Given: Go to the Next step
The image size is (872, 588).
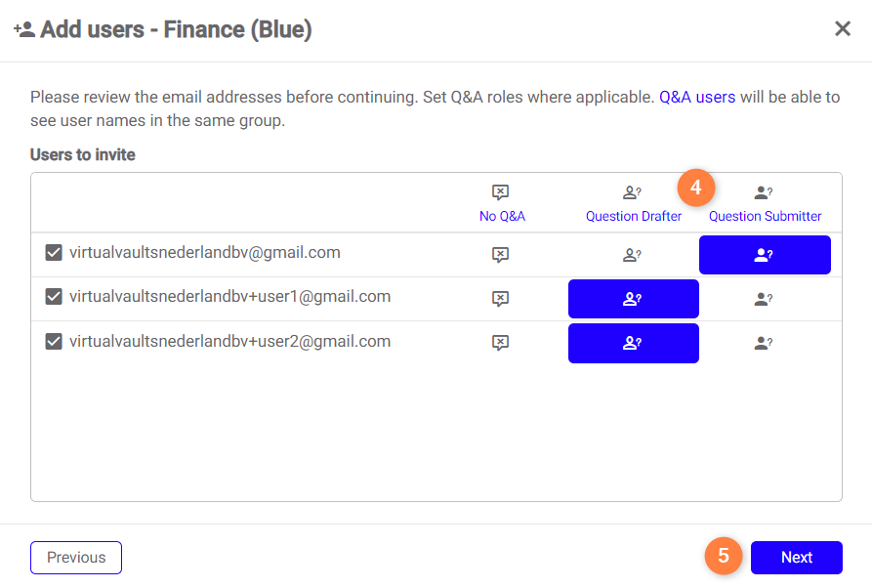Looking at the screenshot, I should (x=796, y=558).
